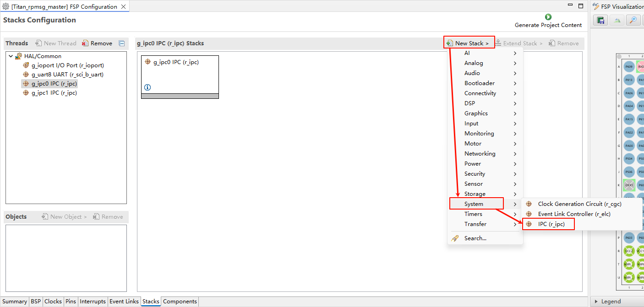Image resolution: width=644 pixels, height=307 pixels.
Task: Click the Generate Project Content play icon
Action: pos(548,17)
